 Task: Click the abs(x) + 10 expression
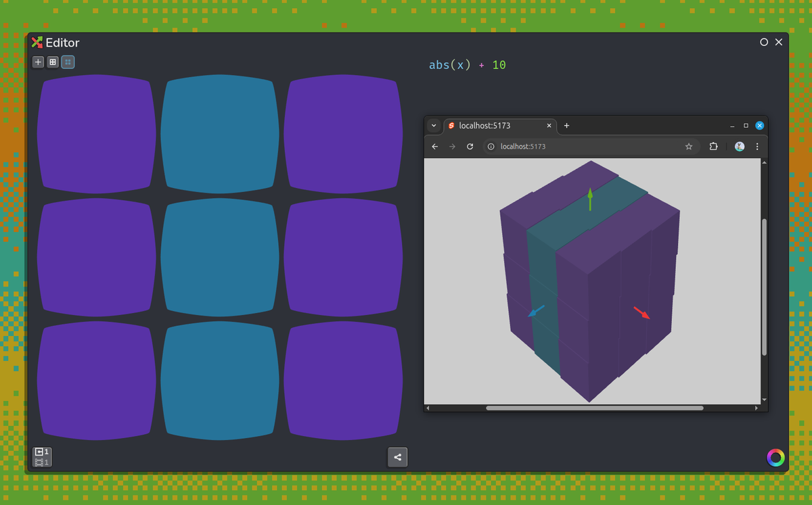467,65
